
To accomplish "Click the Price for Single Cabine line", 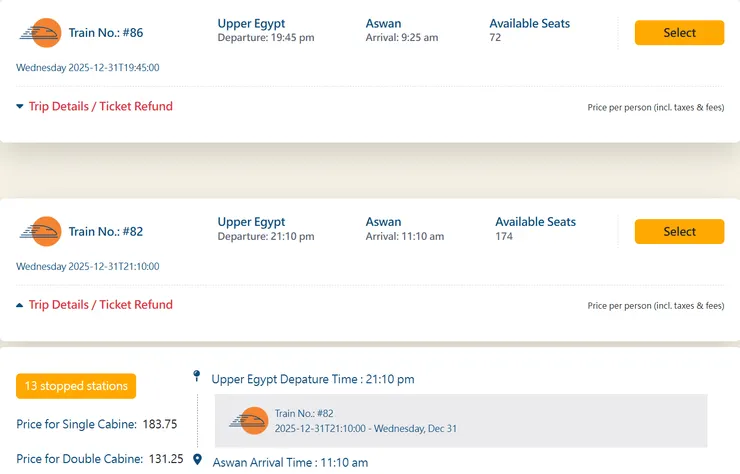I will pos(97,424).
